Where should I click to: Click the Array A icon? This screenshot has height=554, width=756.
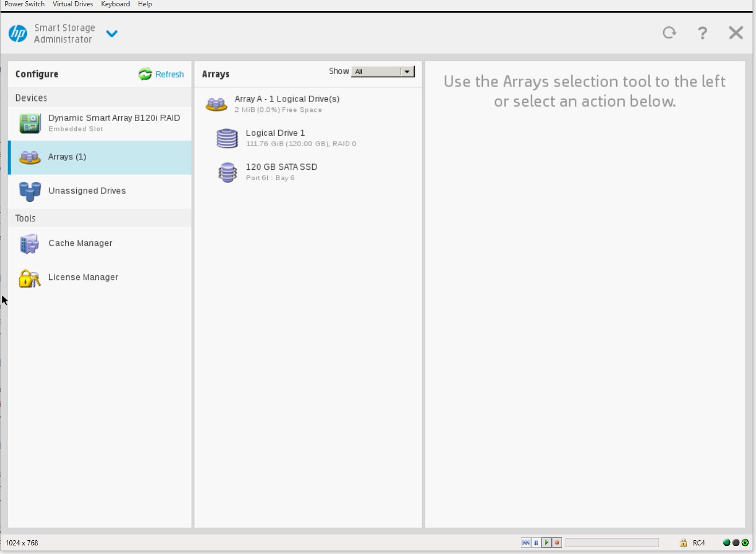pyautogui.click(x=216, y=104)
